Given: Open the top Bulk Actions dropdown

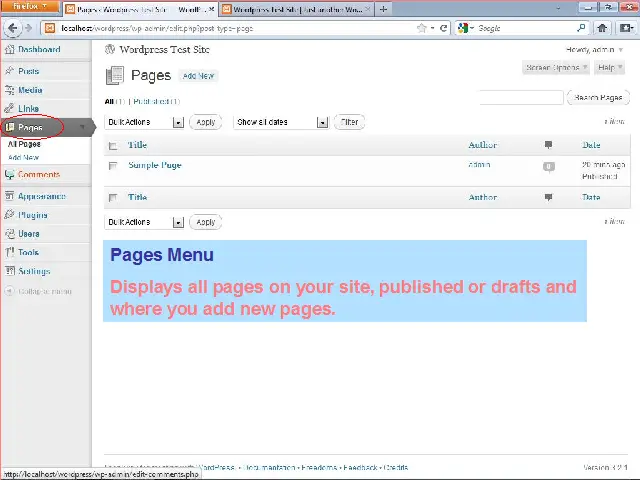Looking at the screenshot, I should point(144,122).
